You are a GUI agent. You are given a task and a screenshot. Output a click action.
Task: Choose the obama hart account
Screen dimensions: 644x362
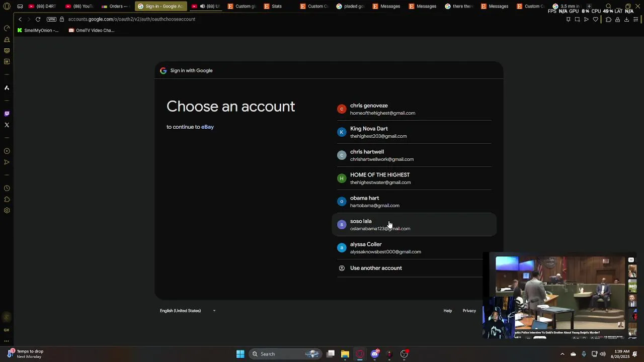coord(414,202)
